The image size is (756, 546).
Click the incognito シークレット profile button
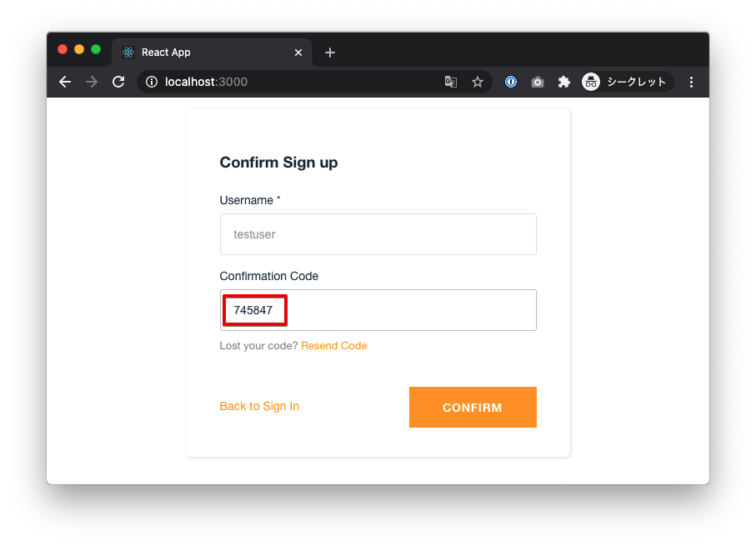626,82
